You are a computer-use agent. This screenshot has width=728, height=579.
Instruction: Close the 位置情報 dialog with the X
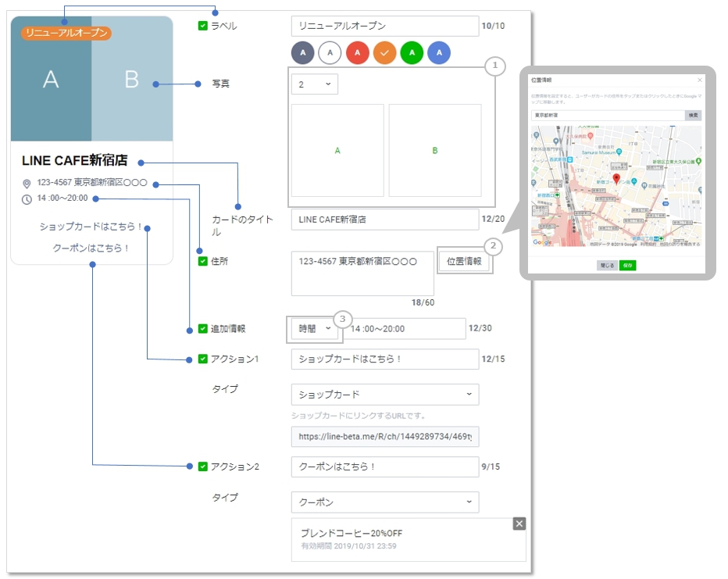coord(699,80)
